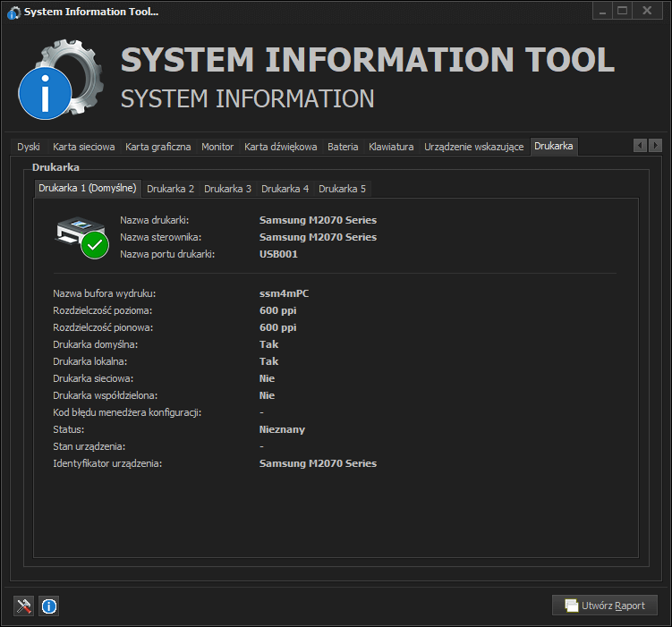
Task: Click the Drukarka lokalna label
Action: [x=90, y=362]
